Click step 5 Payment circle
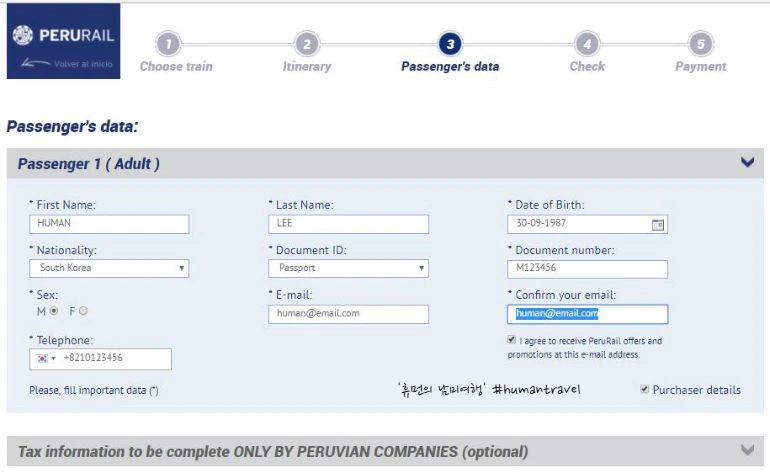 pos(701,44)
